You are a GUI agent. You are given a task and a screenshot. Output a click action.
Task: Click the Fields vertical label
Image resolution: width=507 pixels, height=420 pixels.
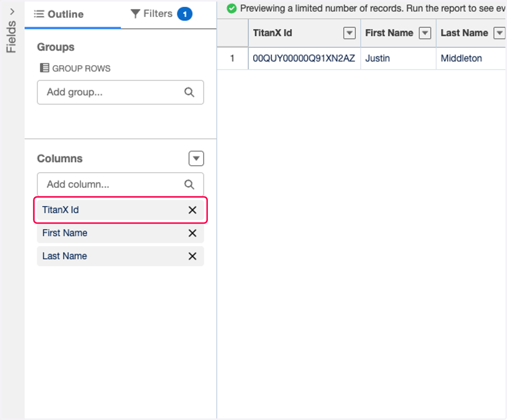pyautogui.click(x=12, y=37)
